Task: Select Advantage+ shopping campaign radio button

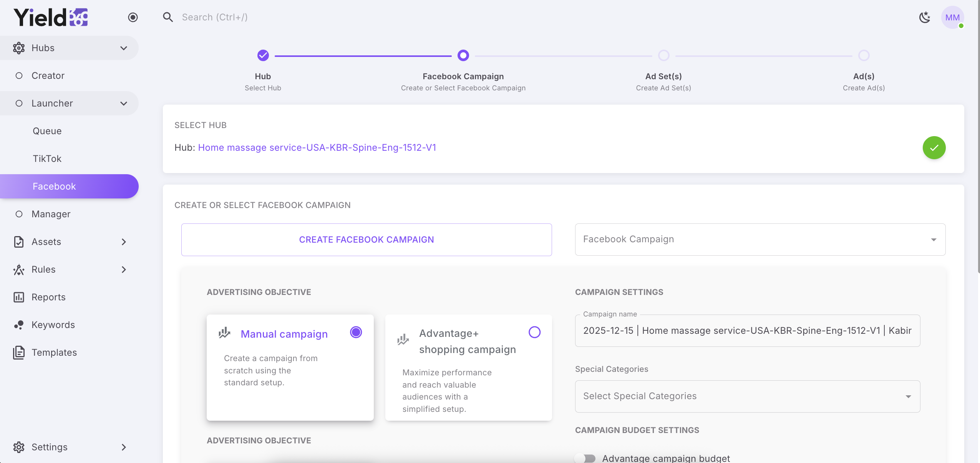Action: click(x=534, y=332)
